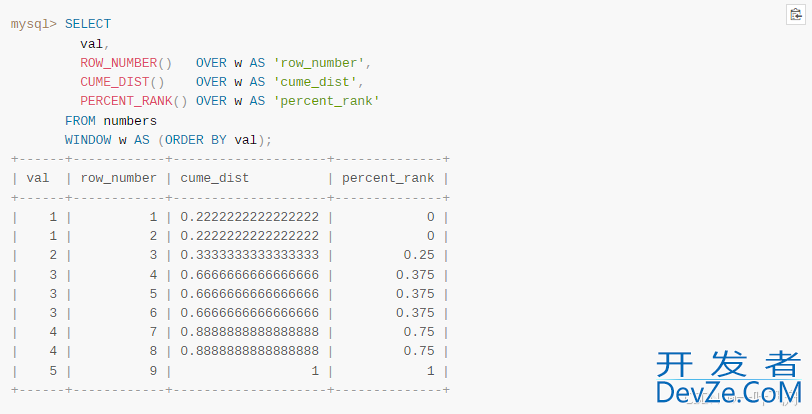Click the ROW_NUMBER() function text
This screenshot has height=414, width=812.
click(126, 62)
